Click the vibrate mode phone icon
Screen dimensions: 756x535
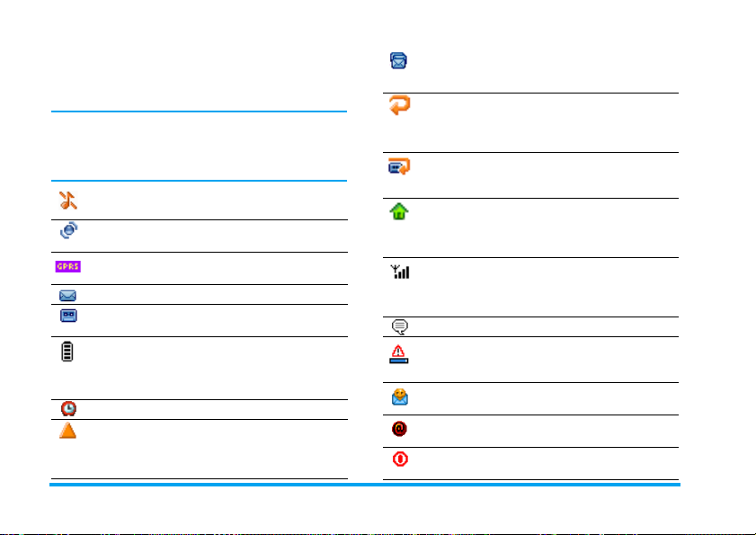[69, 230]
